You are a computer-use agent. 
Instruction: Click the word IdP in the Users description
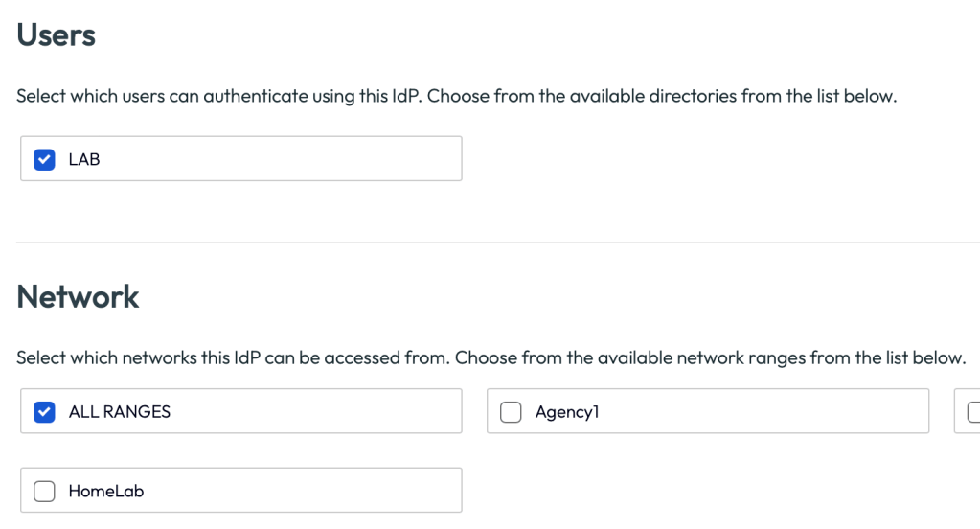tap(406, 97)
